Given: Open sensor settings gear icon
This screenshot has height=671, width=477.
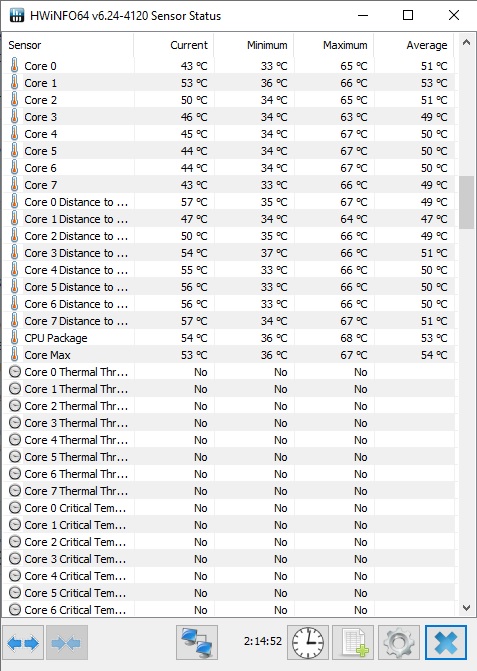Looking at the screenshot, I should pos(399,642).
